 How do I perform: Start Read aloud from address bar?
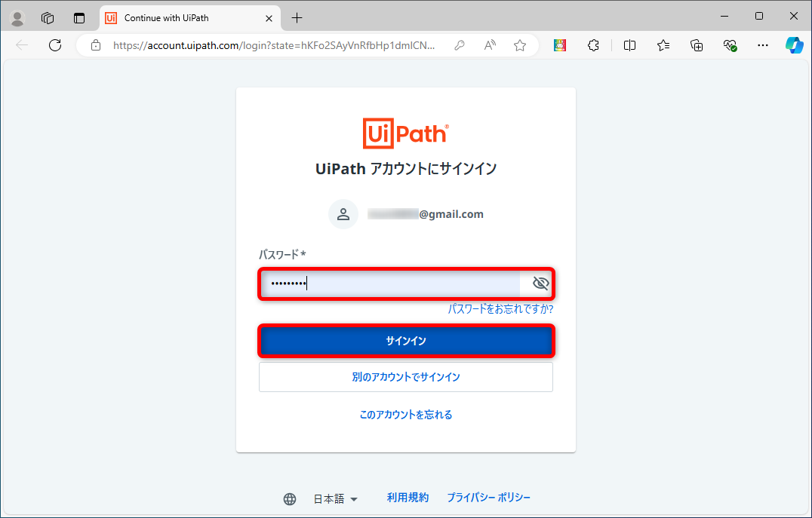[x=489, y=45]
